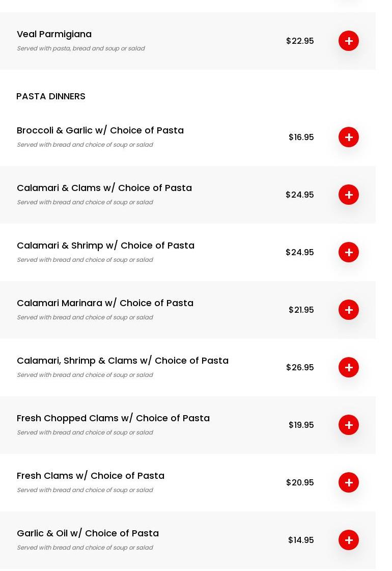Screen dimensions: 392x571
Task: Open Veal Parmigiana item title
Action: 54,34
